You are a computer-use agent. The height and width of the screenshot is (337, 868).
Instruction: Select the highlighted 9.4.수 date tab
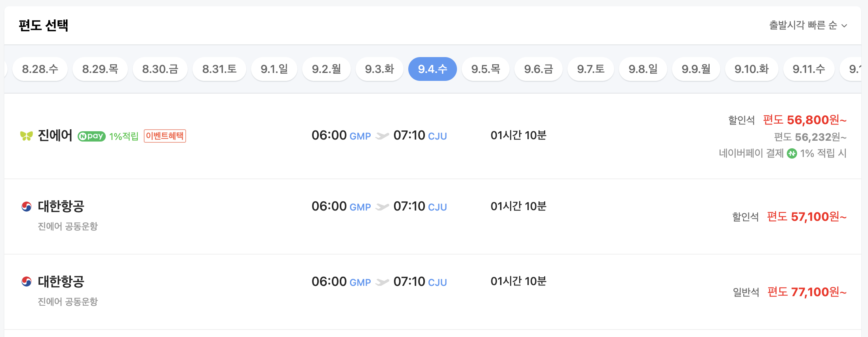(432, 69)
